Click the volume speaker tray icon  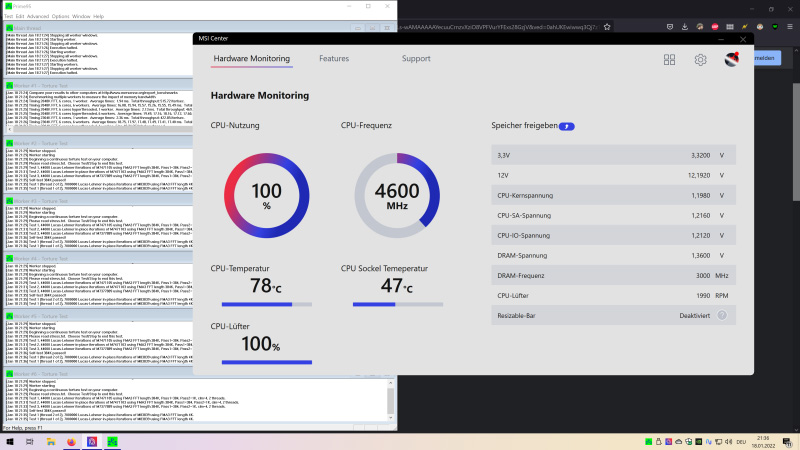(729, 442)
